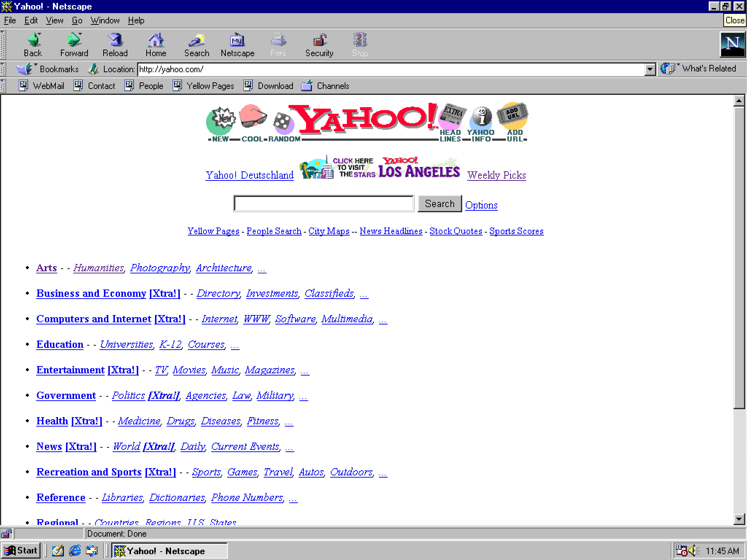This screenshot has height=560, width=747.
Task: Open the Education category link
Action: coord(60,344)
